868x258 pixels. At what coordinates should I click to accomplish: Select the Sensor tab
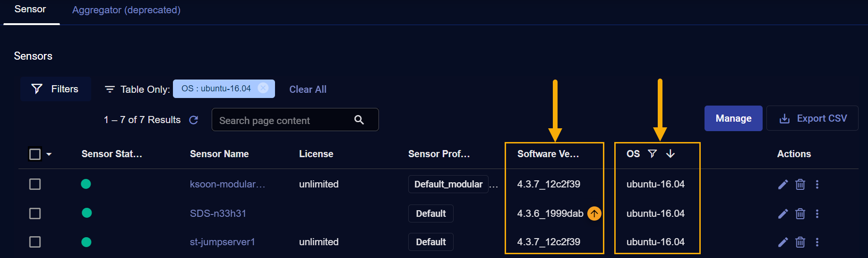click(30, 9)
